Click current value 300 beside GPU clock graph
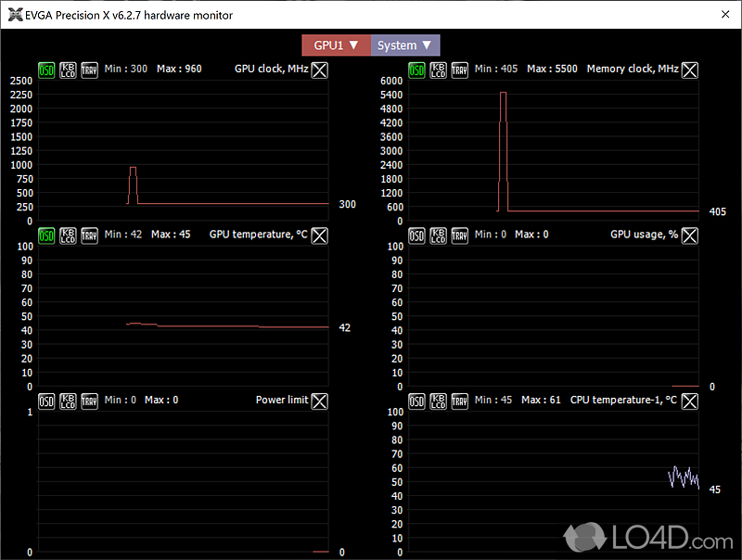Viewport: 742px width, 560px height. point(347,204)
